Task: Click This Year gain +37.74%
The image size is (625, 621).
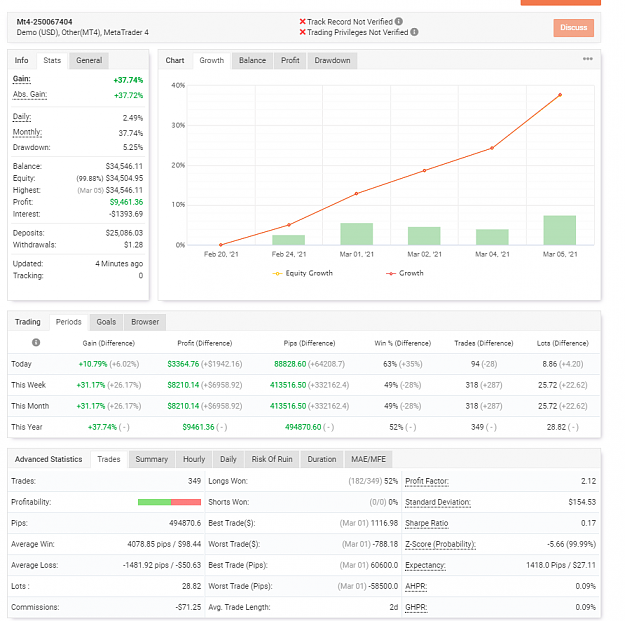Action: (102, 427)
